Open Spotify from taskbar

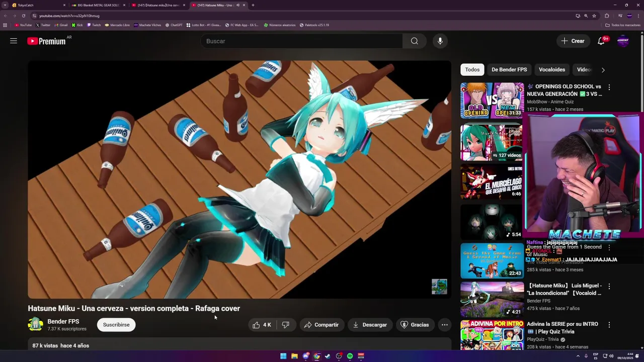pyautogui.click(x=350, y=356)
